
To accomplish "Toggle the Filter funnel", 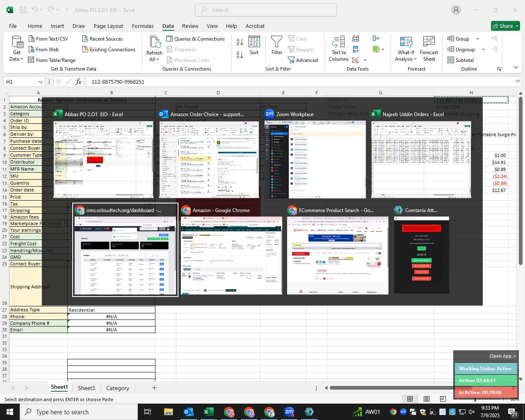I will [x=277, y=46].
